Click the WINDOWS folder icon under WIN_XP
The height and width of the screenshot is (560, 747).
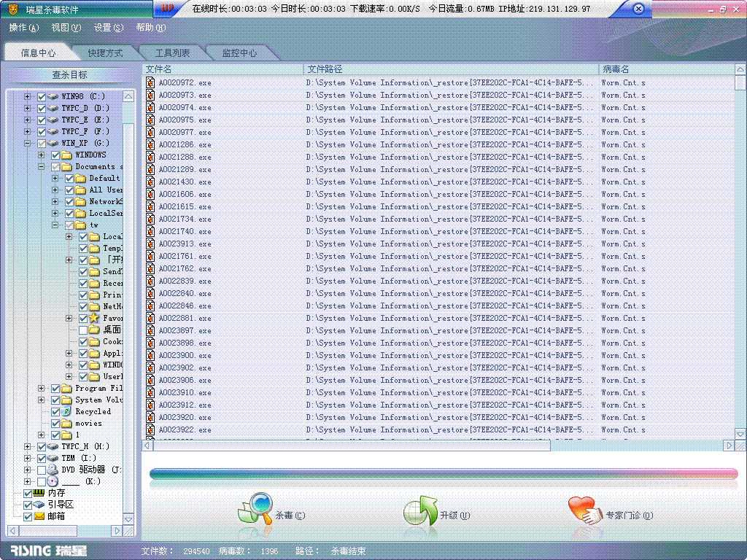(x=66, y=155)
